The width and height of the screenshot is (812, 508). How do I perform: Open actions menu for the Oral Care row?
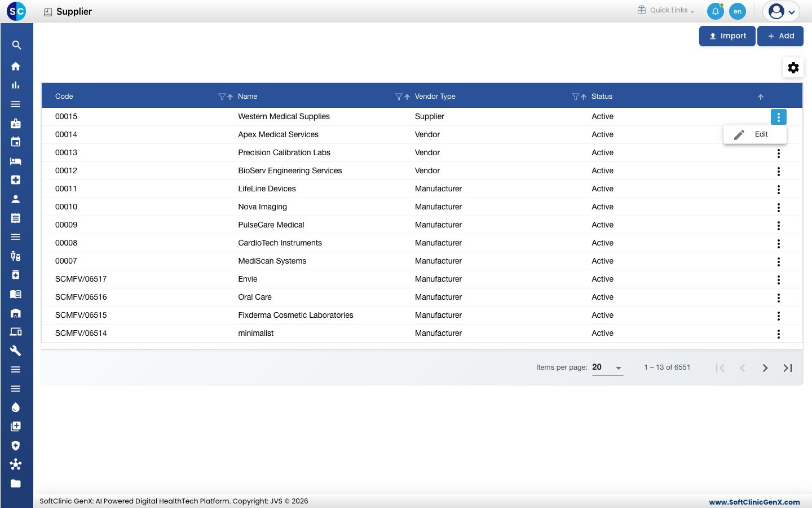click(779, 298)
